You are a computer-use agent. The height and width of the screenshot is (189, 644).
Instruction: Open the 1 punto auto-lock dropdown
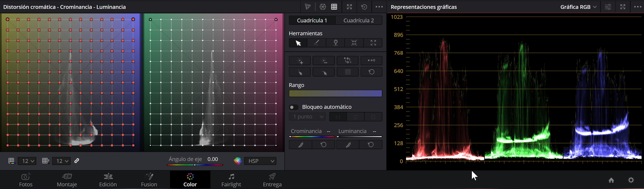[x=307, y=117]
